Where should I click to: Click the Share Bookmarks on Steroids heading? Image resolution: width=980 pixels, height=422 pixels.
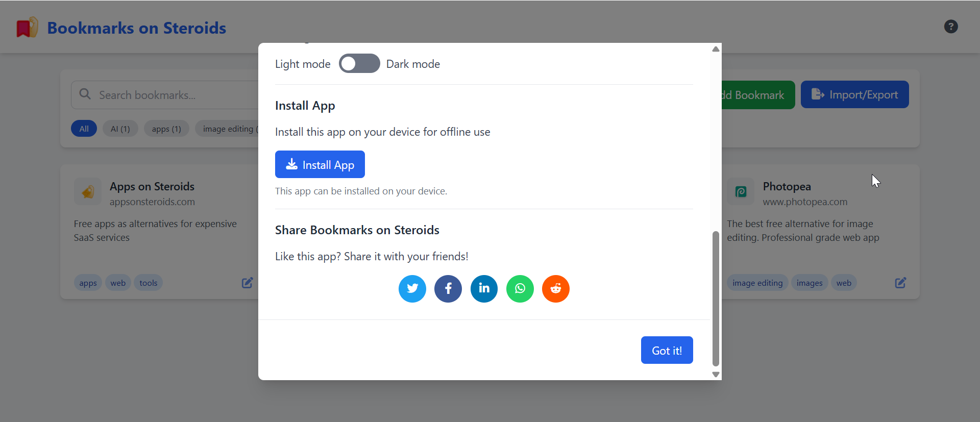(x=357, y=230)
